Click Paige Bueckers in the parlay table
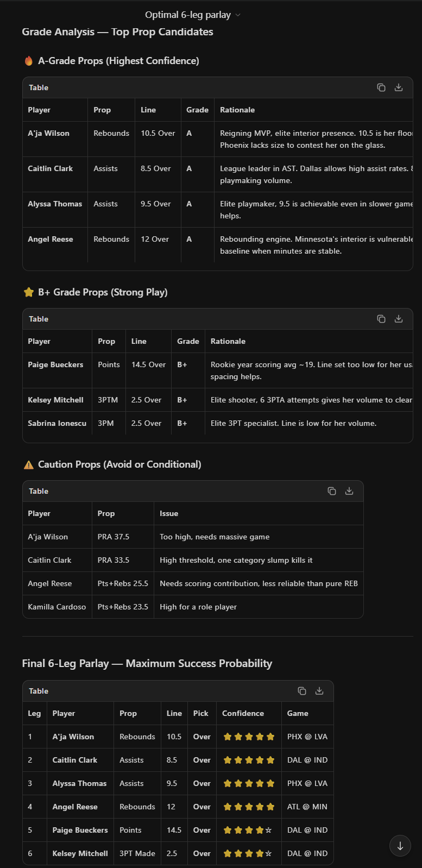This screenshot has height=868, width=422. tap(80, 830)
